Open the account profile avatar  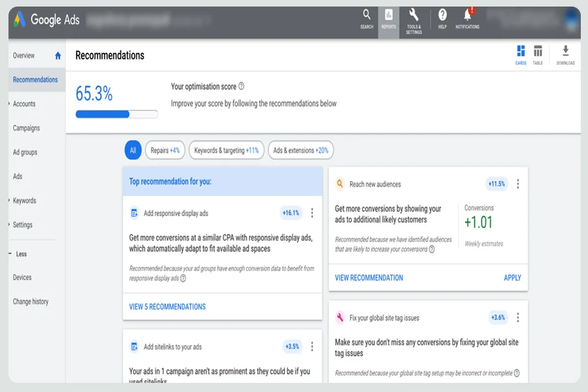(x=572, y=20)
